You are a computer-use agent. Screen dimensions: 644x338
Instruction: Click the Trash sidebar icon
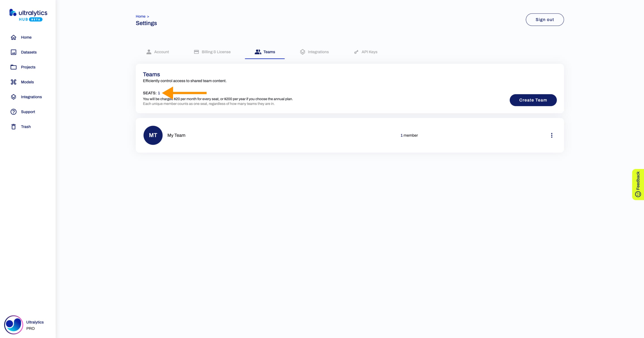[x=13, y=127]
